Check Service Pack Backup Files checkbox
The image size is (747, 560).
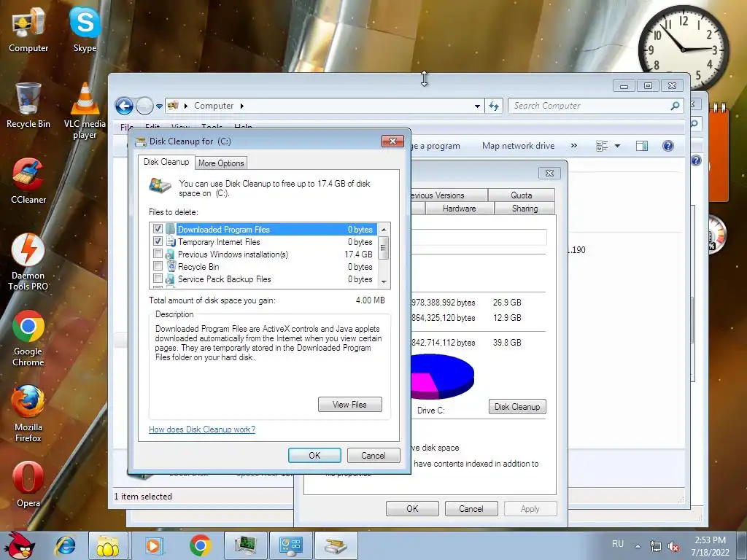coord(158,279)
